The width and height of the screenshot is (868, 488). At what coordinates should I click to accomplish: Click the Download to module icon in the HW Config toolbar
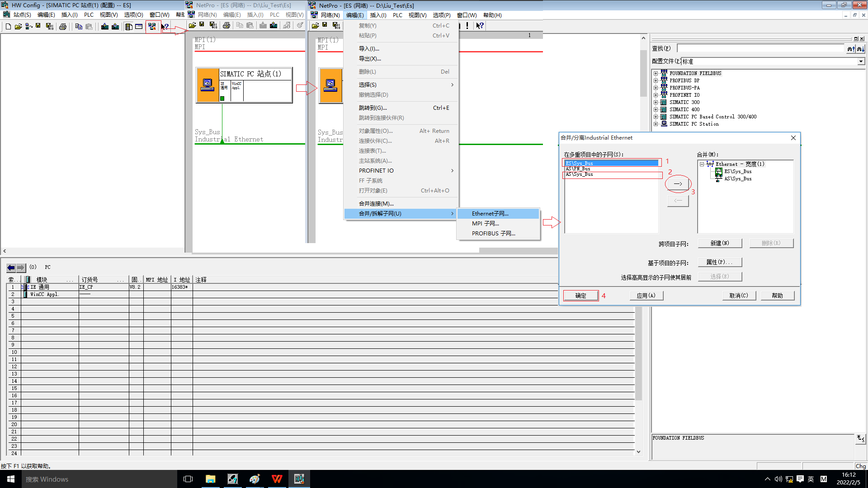(105, 26)
